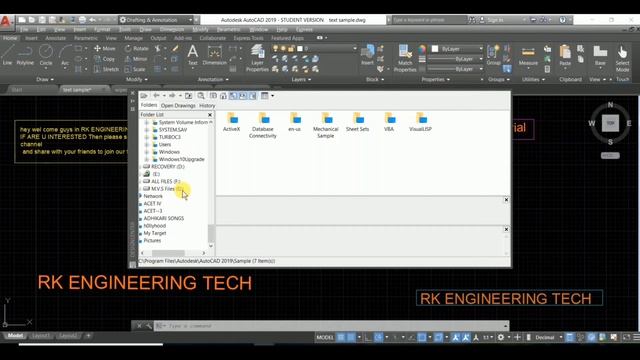Image resolution: width=640 pixels, height=360 pixels.
Task: Click the object color swatch
Action: click(435, 49)
